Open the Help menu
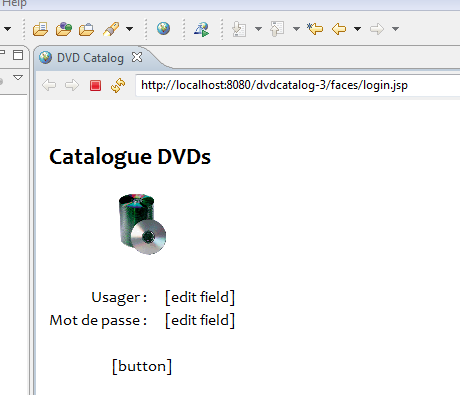 point(14,3)
